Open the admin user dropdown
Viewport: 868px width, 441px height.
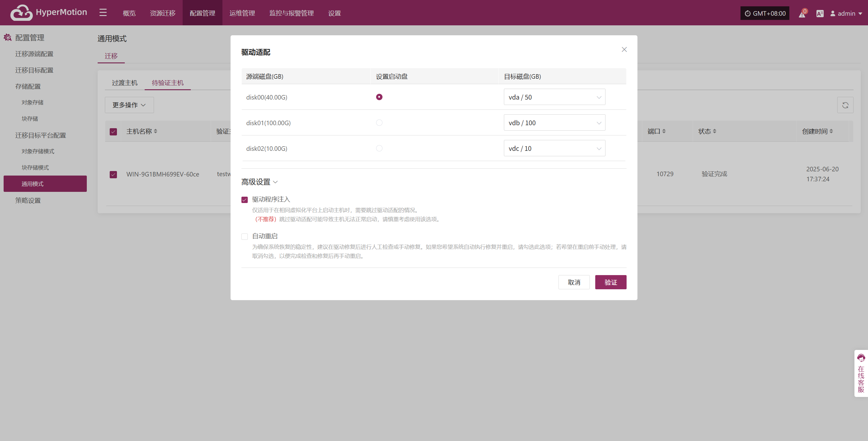[x=846, y=14]
